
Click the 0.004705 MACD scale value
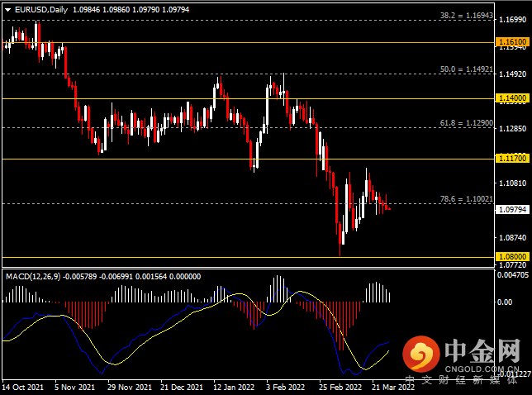click(513, 275)
